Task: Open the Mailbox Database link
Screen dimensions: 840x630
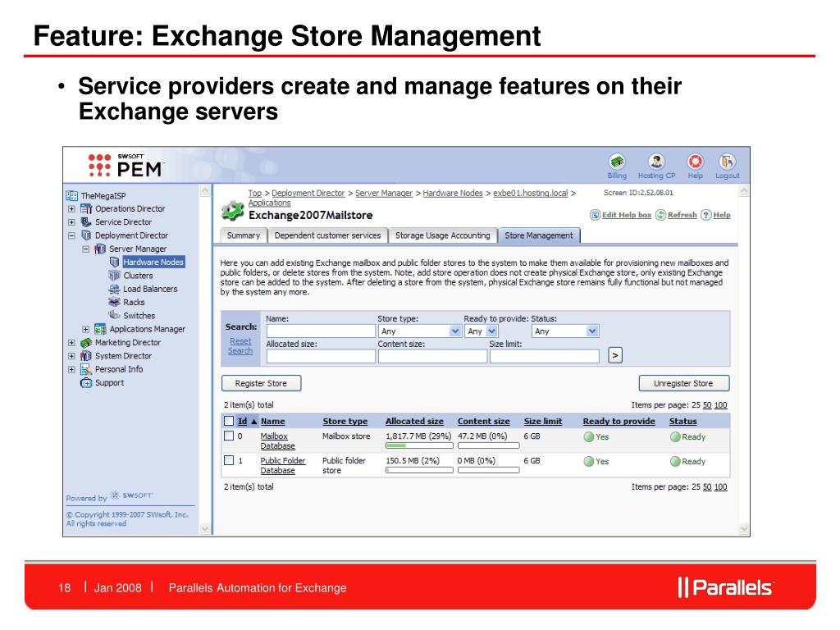Action: [x=277, y=441]
